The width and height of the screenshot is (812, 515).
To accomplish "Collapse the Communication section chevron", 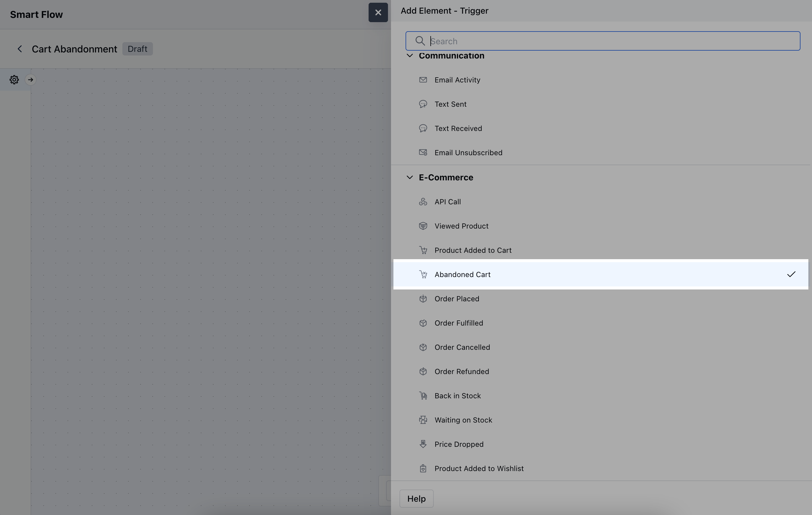I will 409,56.
